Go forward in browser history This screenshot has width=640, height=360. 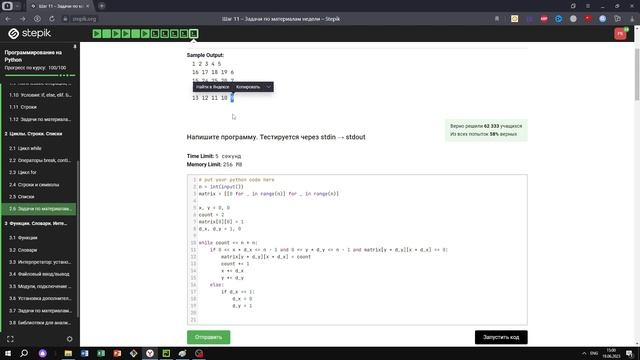tap(22, 19)
